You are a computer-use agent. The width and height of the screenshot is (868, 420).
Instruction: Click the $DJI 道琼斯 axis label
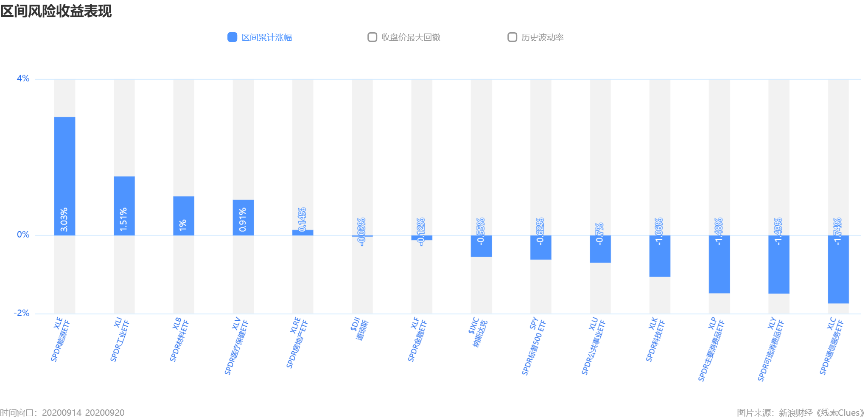point(359,330)
